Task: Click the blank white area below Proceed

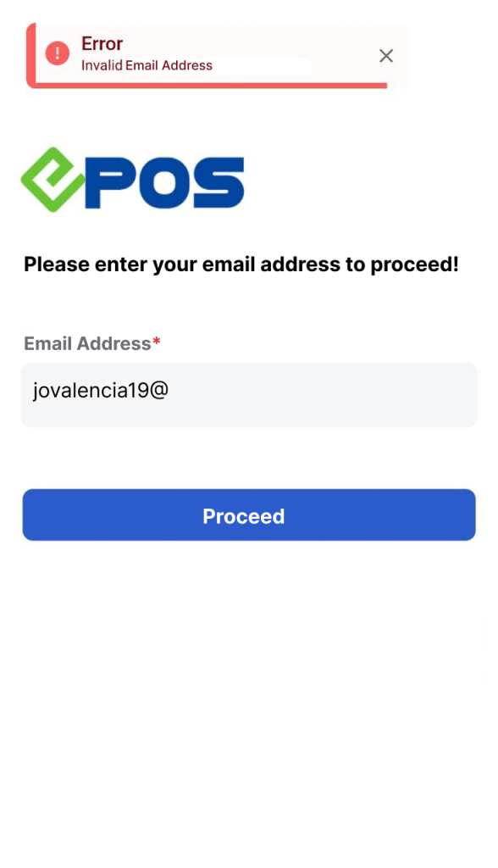Action: click(x=249, y=692)
